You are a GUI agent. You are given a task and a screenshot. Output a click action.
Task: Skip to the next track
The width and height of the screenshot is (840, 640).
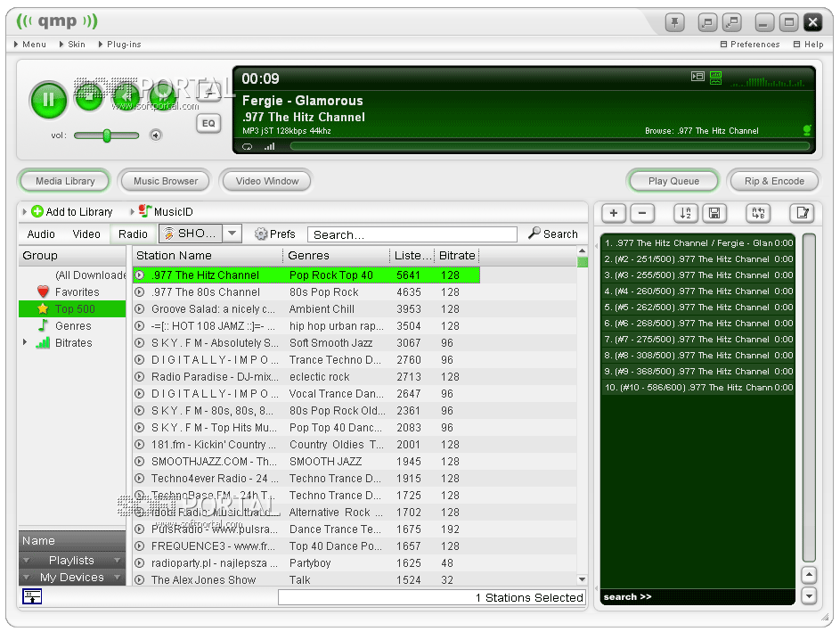[162, 96]
